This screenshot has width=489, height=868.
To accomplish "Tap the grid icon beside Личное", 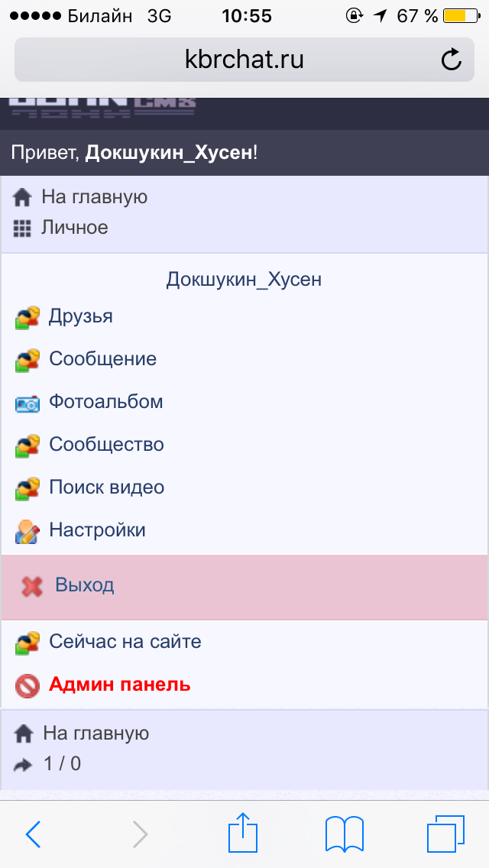I will click(22, 228).
